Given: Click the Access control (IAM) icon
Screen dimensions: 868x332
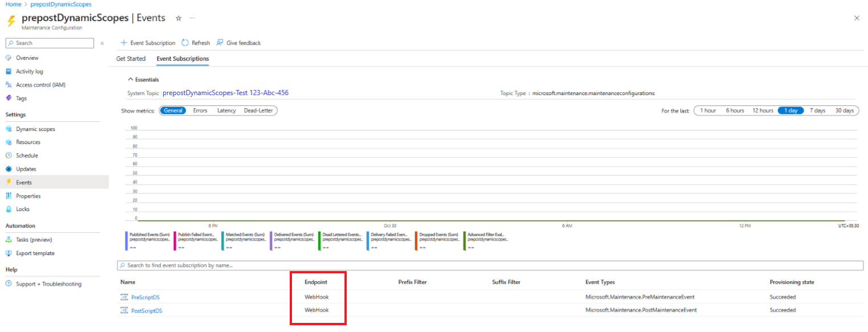Looking at the screenshot, I should coord(9,85).
